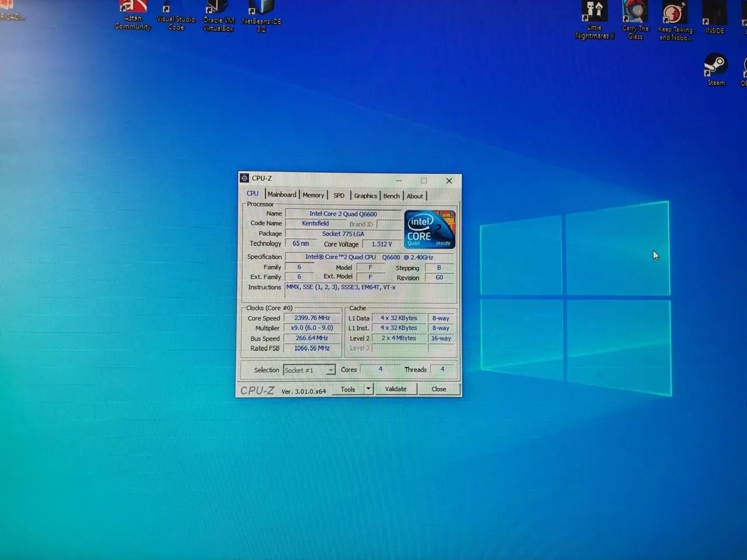Open the Astah Community desktop icon
The height and width of the screenshot is (560, 747).
(133, 15)
